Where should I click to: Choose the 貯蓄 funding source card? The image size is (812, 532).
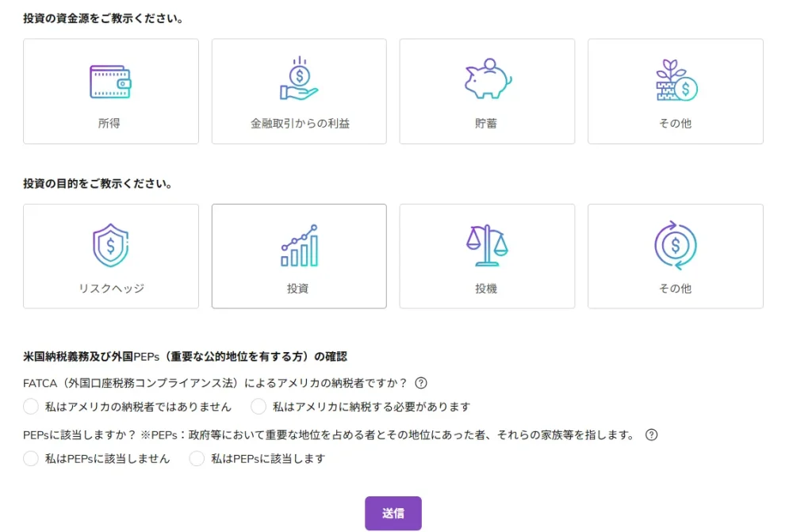[486, 90]
